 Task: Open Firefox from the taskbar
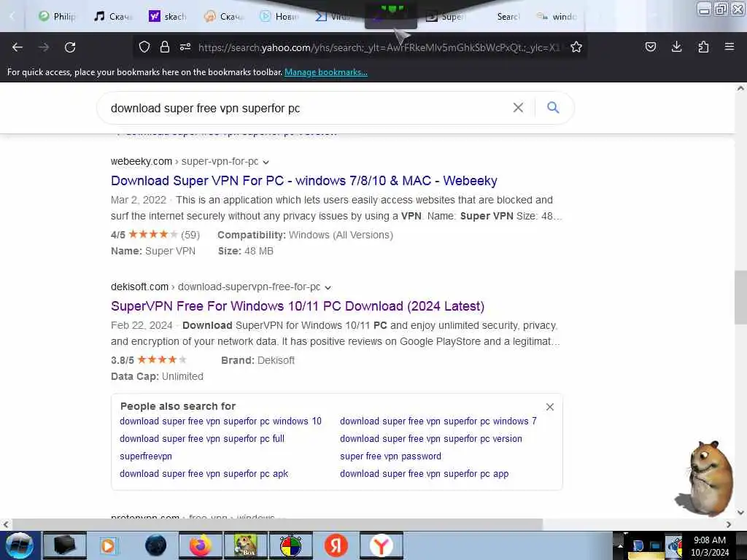200,545
